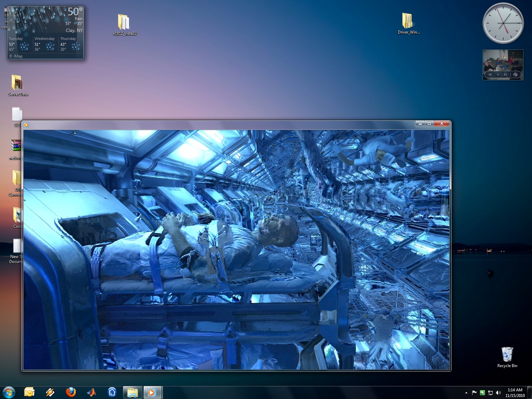
Task: Click the Media Player taskbar button
Action: [153, 392]
